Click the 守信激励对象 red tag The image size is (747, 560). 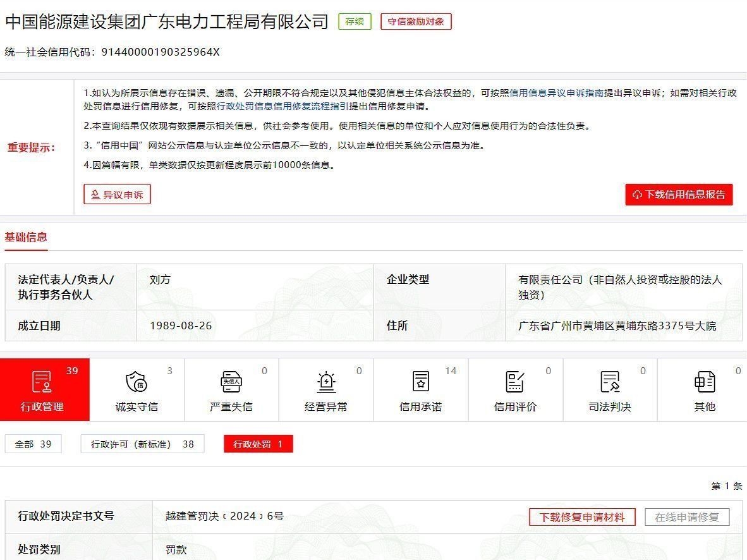click(x=416, y=21)
